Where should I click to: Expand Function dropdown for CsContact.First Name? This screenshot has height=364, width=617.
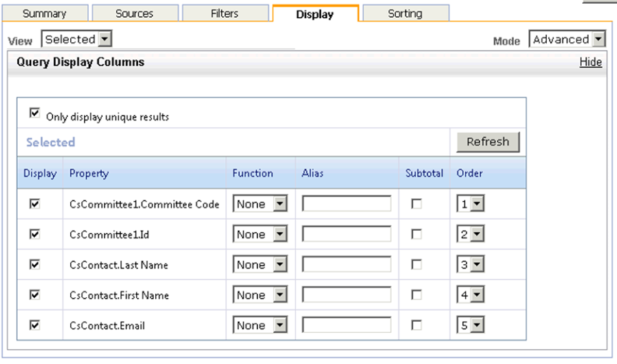click(260, 295)
